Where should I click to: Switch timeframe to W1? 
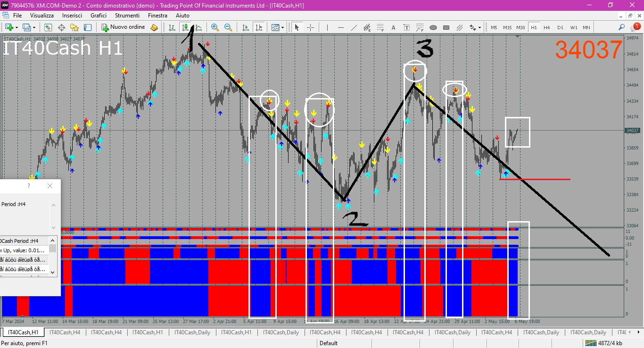click(x=573, y=27)
